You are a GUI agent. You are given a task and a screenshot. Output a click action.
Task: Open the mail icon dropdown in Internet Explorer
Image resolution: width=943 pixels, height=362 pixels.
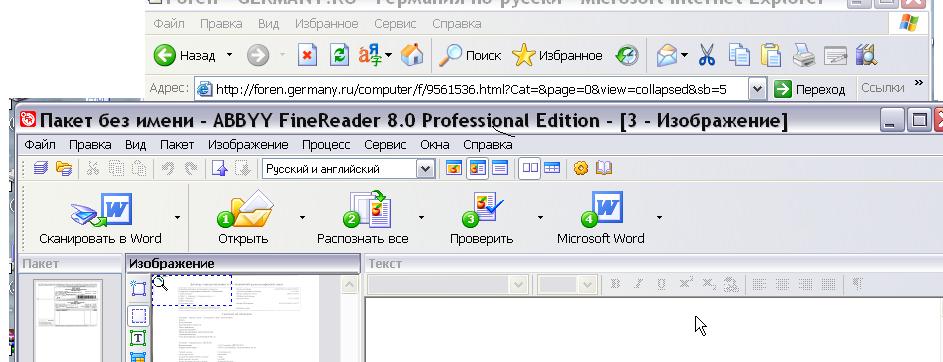point(684,55)
